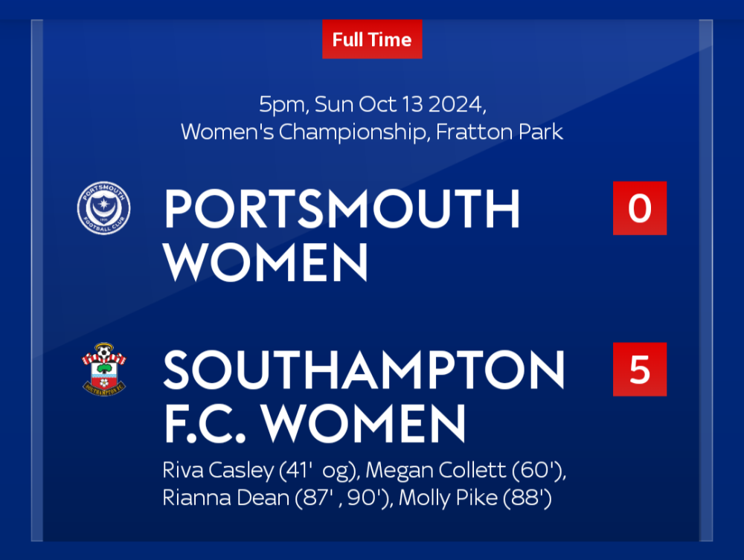This screenshot has width=744, height=560.
Task: Click the 41' own goal minute
Action: click(301, 471)
